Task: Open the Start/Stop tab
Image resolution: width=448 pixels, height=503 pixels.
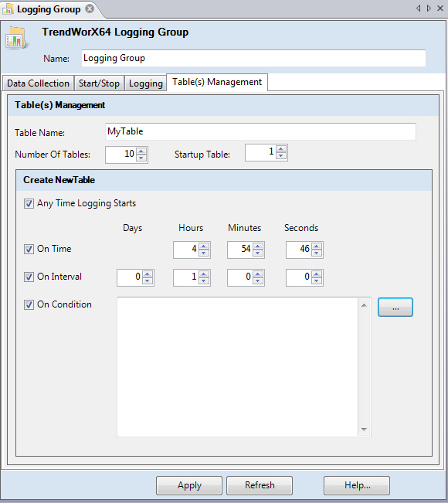Action: pyautogui.click(x=99, y=83)
